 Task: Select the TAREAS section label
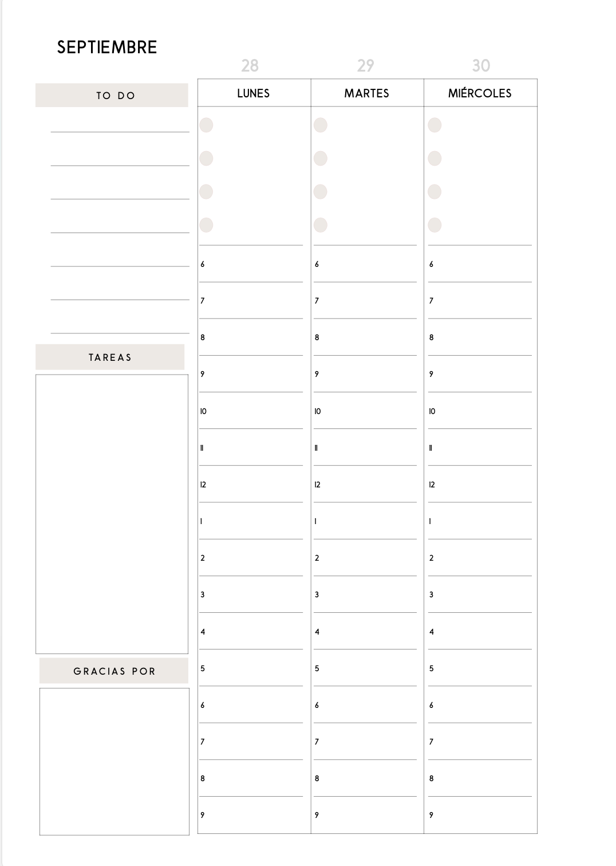[110, 357]
